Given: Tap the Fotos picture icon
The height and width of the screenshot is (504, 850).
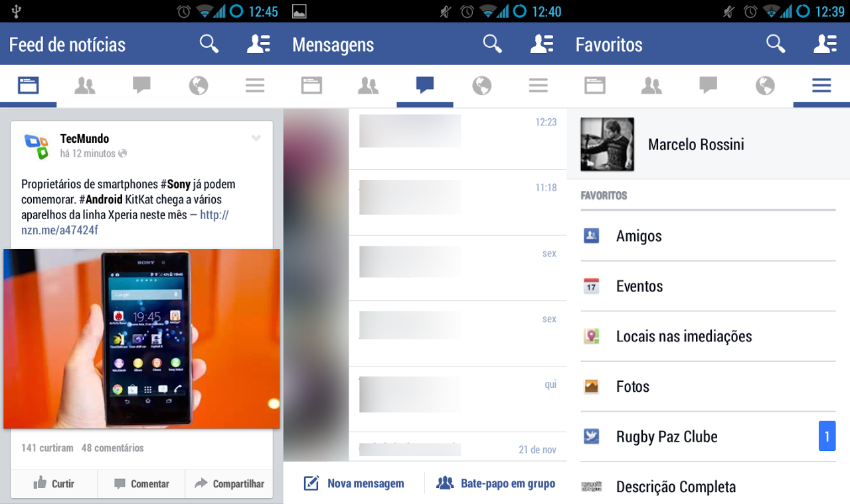Looking at the screenshot, I should (x=591, y=386).
